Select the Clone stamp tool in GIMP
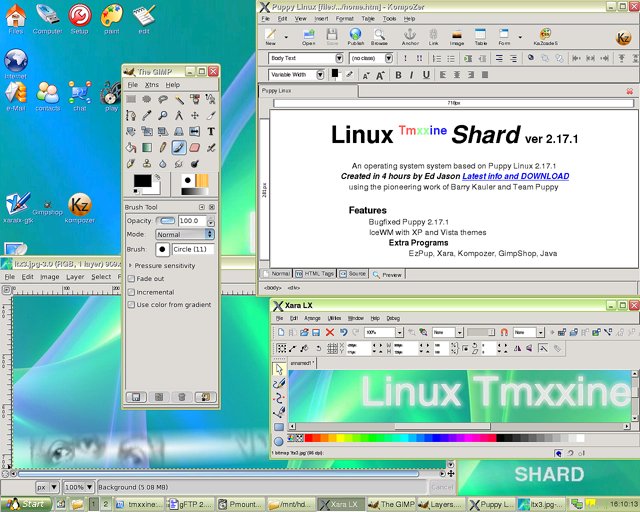The width and height of the screenshot is (640, 512). (x=147, y=164)
